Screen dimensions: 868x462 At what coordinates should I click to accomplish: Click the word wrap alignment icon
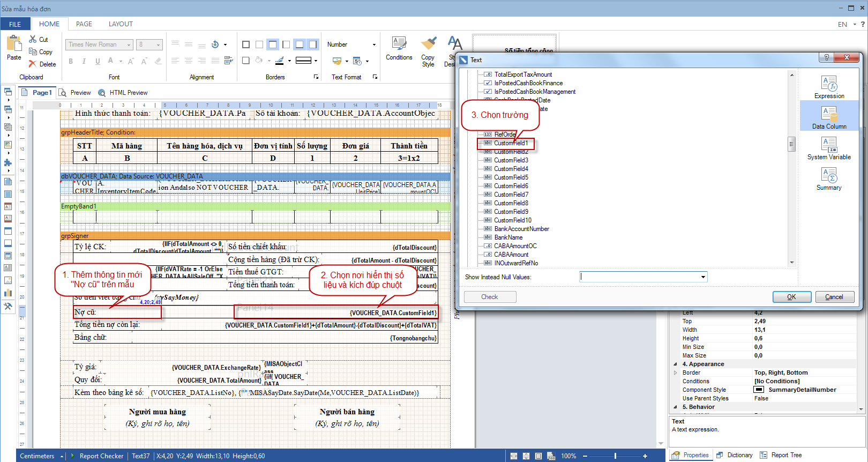[x=228, y=61]
